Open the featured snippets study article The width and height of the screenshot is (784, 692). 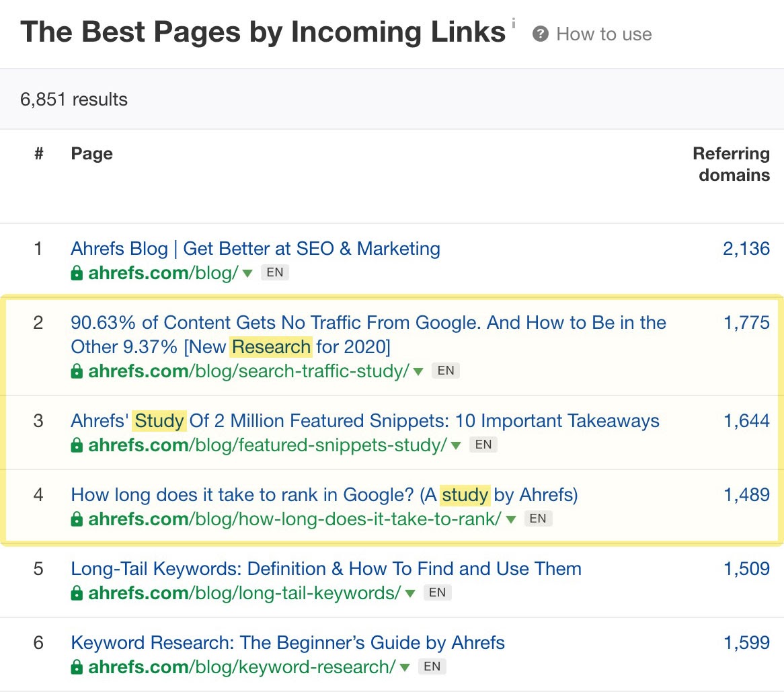point(364,420)
